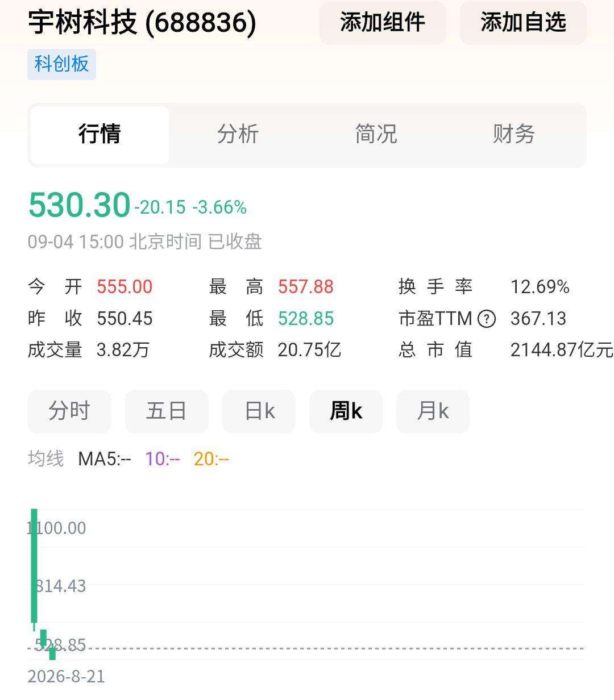Click the current price 530.30
614x700 pixels.
coord(80,205)
